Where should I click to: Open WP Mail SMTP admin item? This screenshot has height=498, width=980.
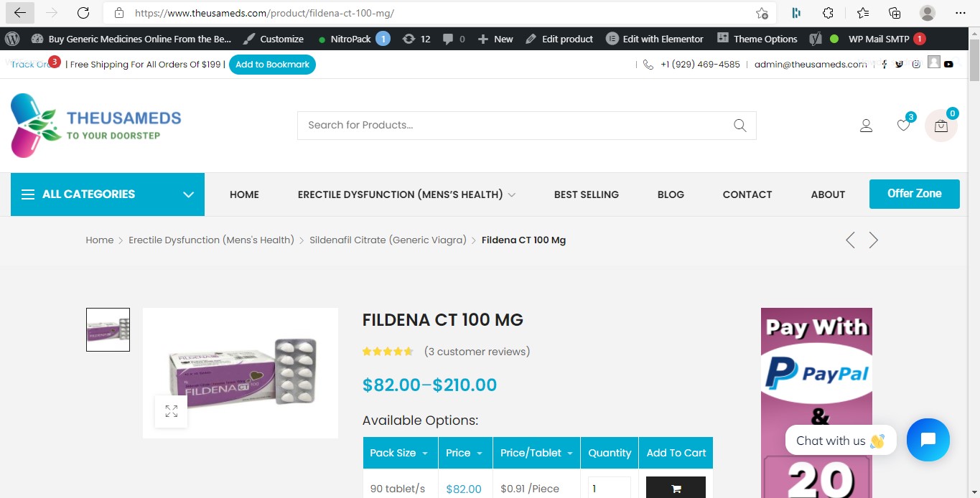(887, 39)
